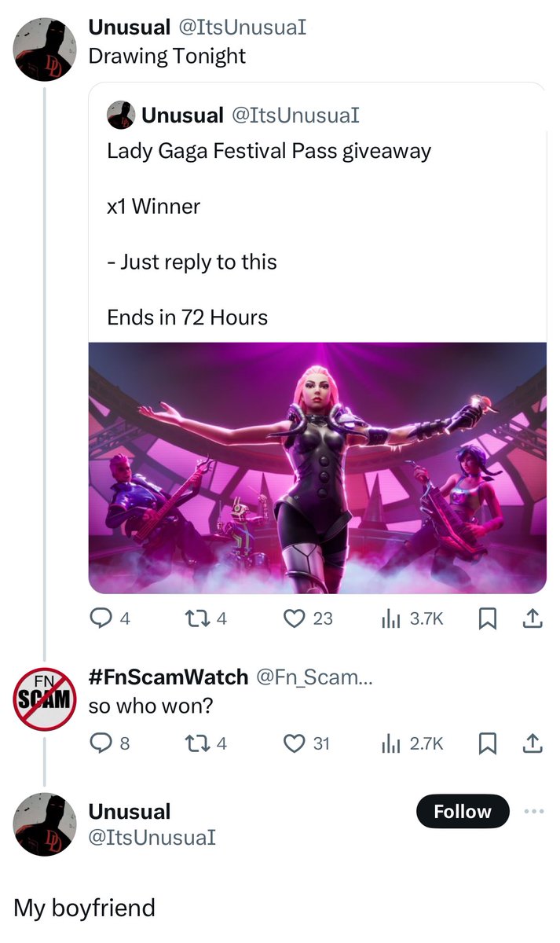Repost the Drawing Tonight tweet
Image resolution: width=560 pixels, height=943 pixels.
(210, 618)
